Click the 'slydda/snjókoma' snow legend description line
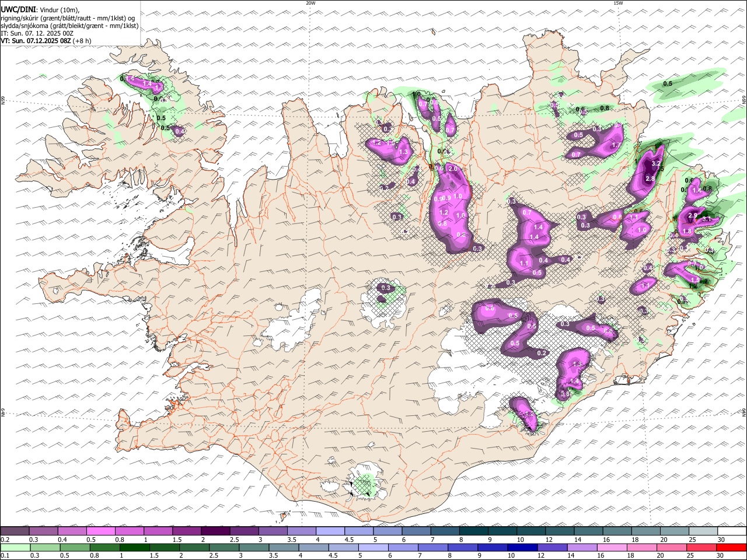The height and width of the screenshot is (560, 747). point(69,26)
